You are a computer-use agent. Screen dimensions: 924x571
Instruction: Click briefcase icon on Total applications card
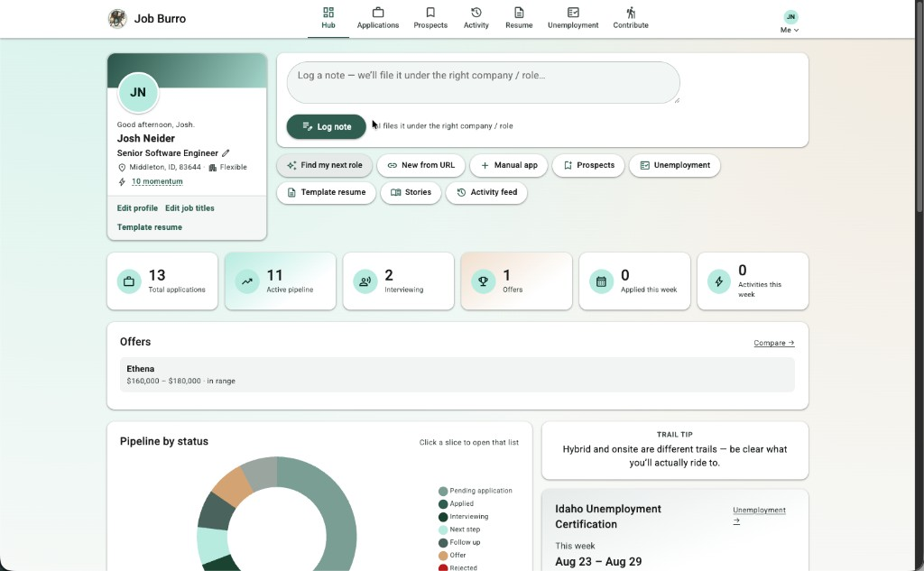[x=128, y=281]
